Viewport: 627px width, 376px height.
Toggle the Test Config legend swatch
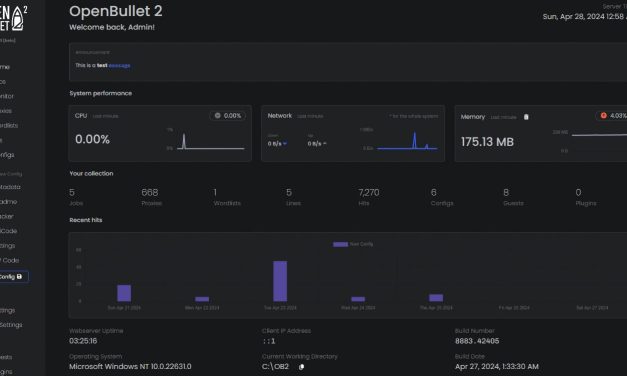[x=340, y=244]
